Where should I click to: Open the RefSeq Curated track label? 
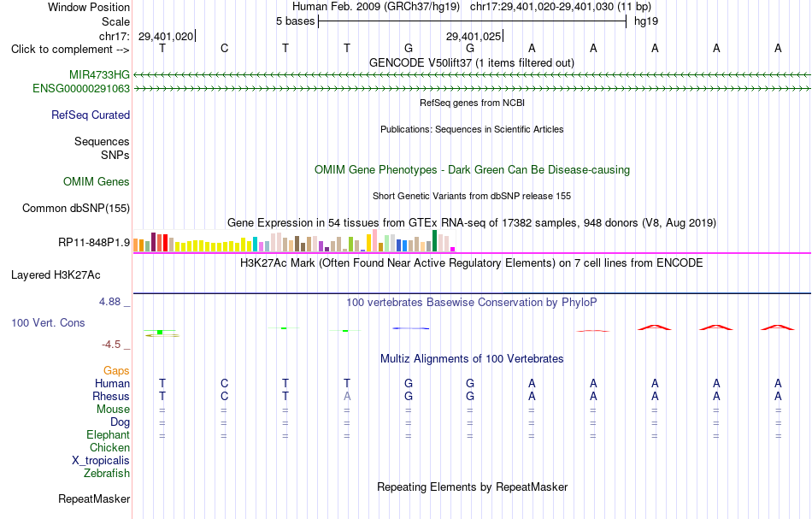click(x=91, y=115)
